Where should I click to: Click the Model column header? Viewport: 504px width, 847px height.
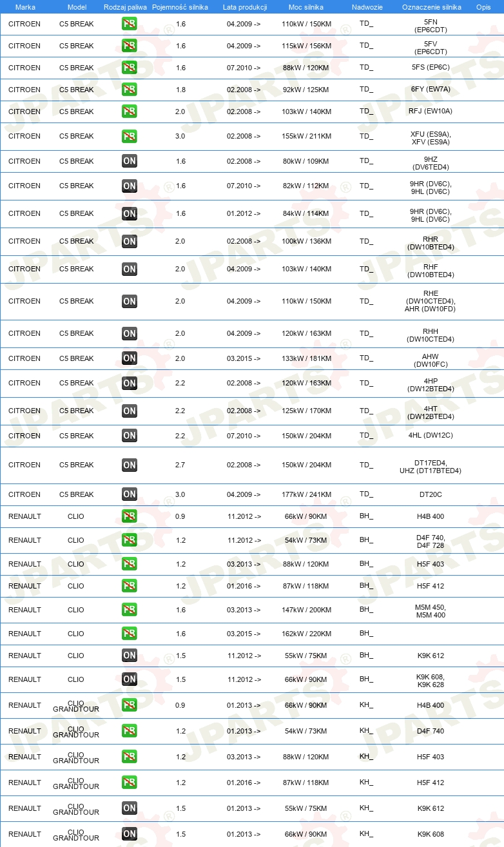point(77,7)
